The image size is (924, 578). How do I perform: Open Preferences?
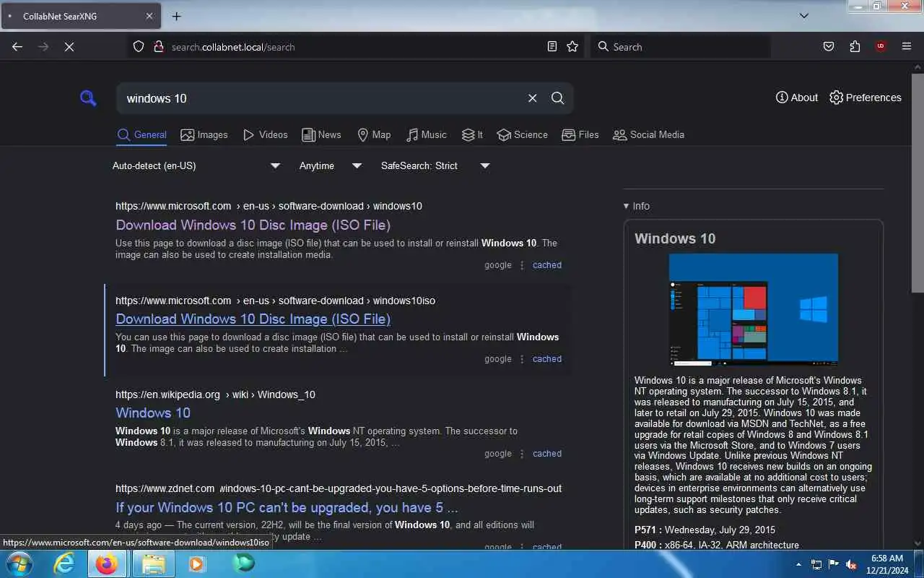[x=865, y=98]
